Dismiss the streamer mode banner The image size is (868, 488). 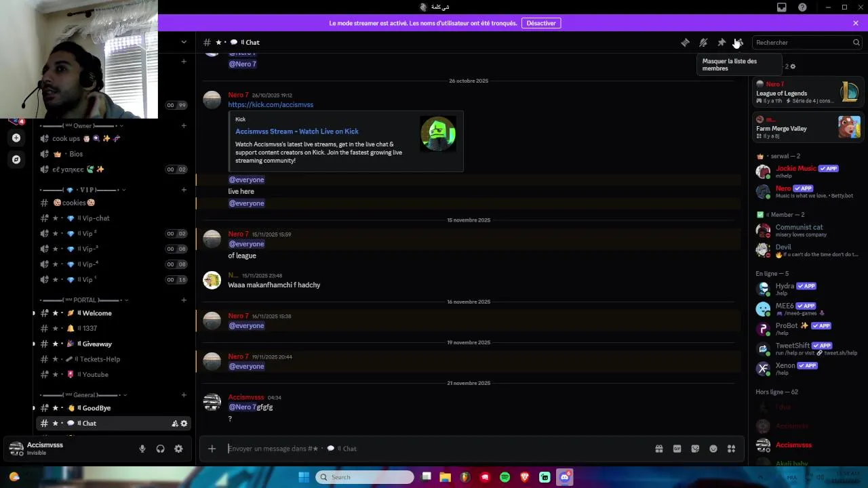point(856,23)
